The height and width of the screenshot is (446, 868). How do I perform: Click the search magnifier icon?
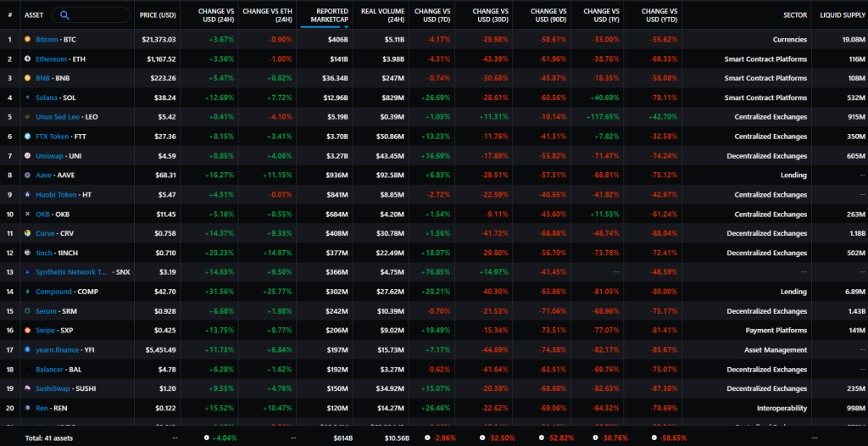click(64, 15)
